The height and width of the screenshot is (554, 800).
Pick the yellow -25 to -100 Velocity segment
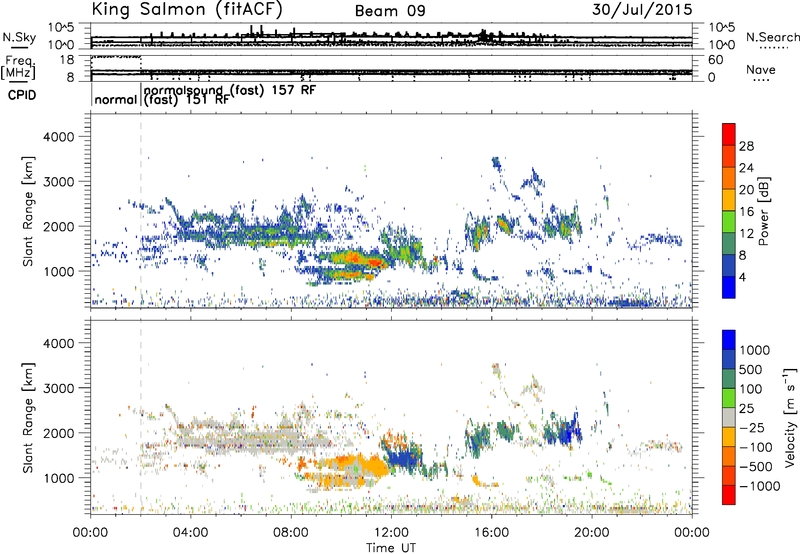[x=729, y=437]
